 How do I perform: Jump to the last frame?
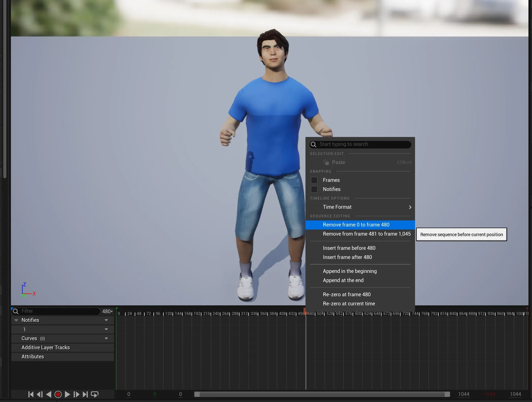coord(85,394)
